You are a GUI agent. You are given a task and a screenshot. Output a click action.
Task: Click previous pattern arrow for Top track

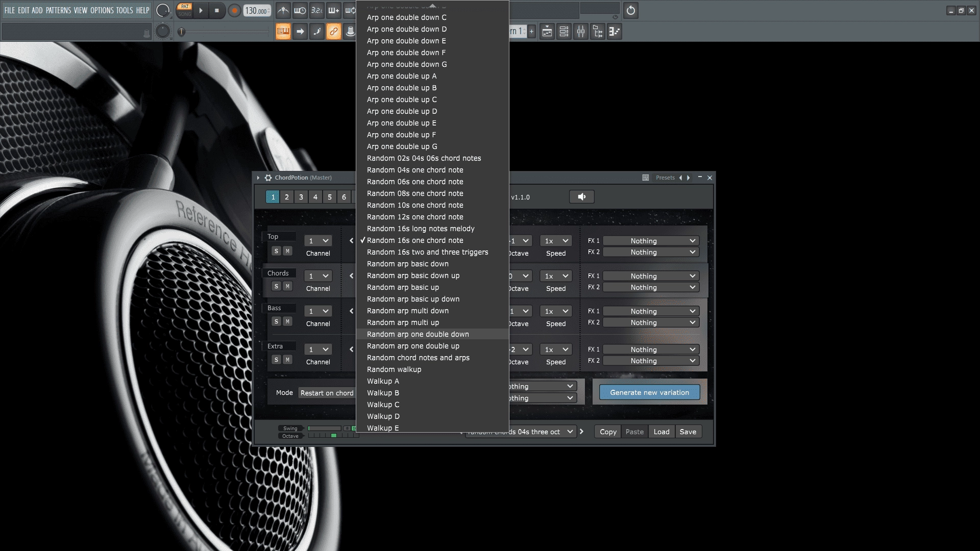pos(351,241)
